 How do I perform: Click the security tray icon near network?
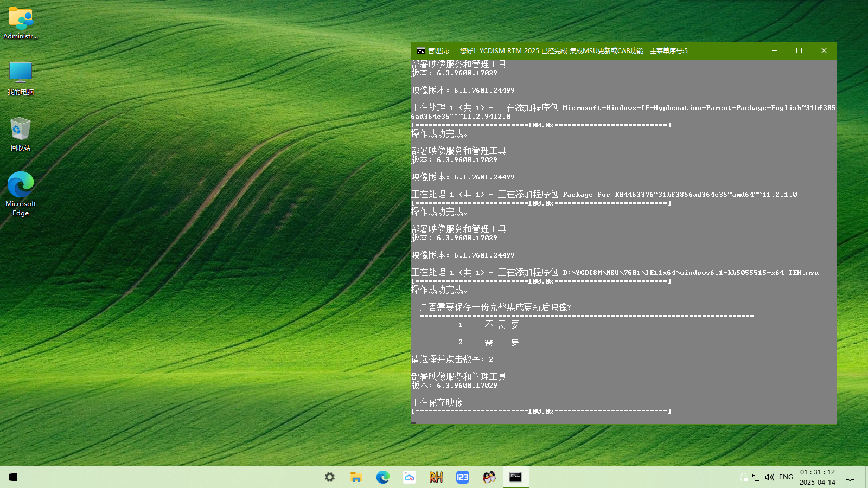pos(744,477)
